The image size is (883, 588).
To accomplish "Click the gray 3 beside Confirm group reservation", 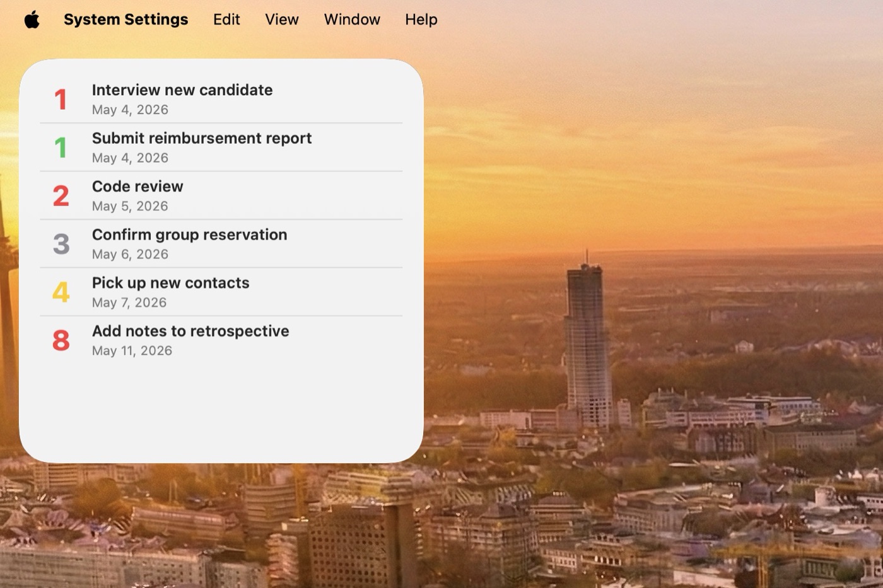I will click(x=61, y=245).
